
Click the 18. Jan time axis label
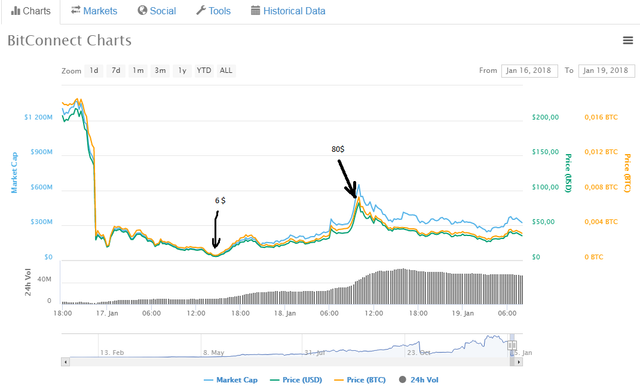point(285,313)
